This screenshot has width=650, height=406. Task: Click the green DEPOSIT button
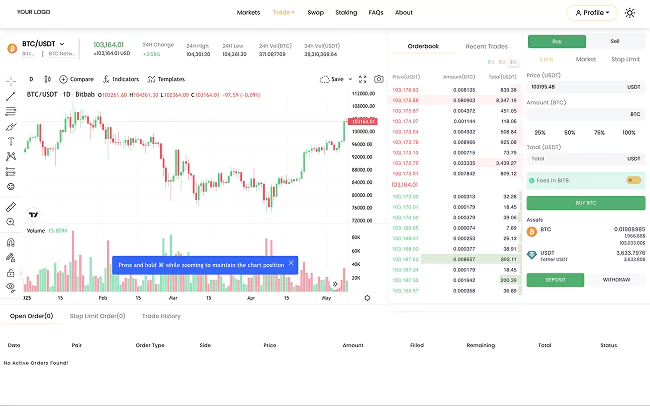pyautogui.click(x=556, y=279)
